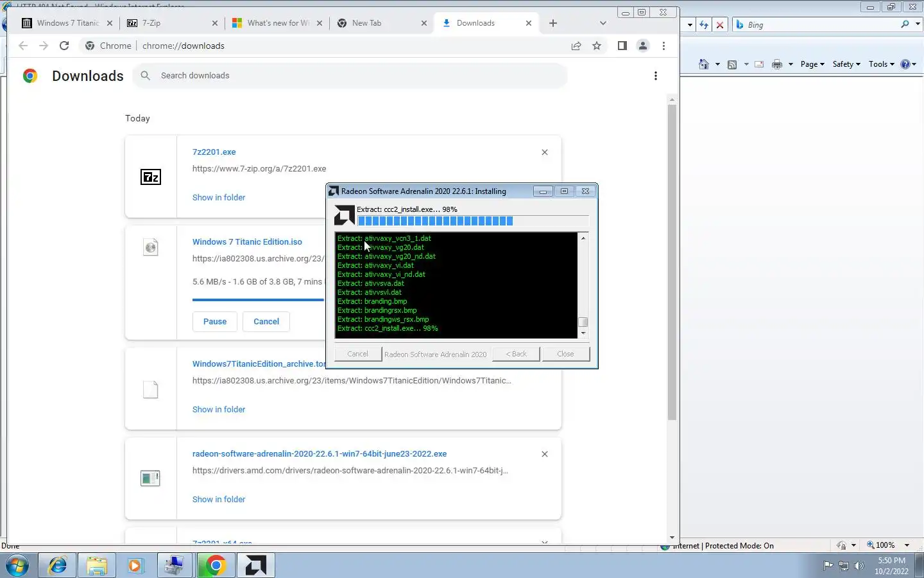This screenshot has width=924, height=578.
Task: Expand the IE zoom 100% dropdown arrow
Action: [x=907, y=545]
